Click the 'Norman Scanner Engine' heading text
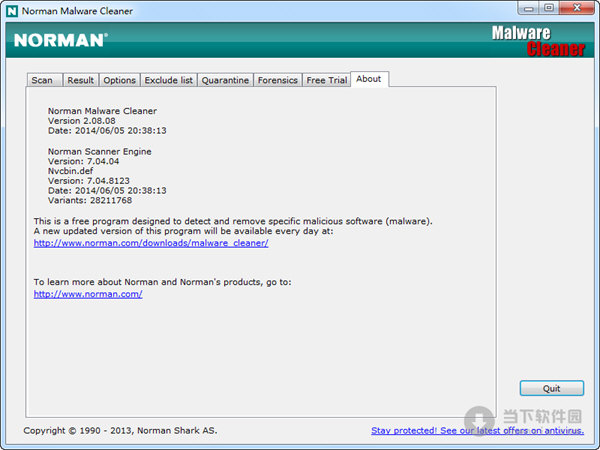 pos(99,151)
